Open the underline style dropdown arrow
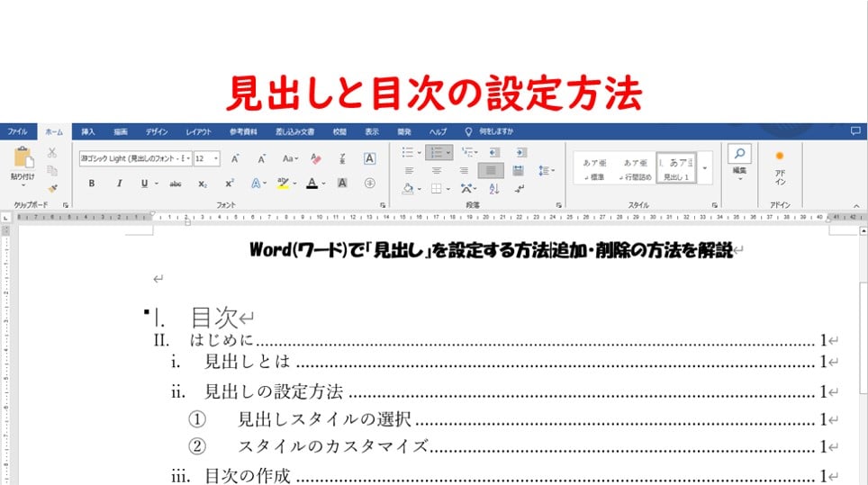 [157, 184]
